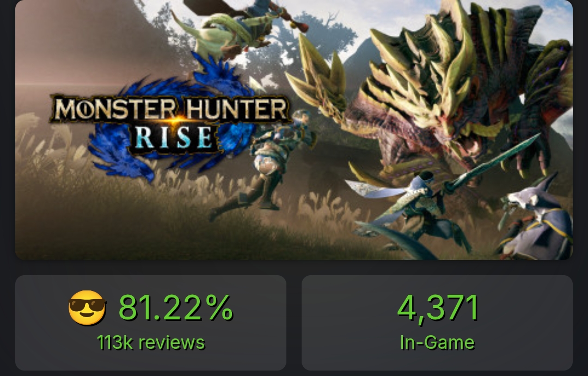Viewport: 588px width, 376px height.
Task: Click the RISE text in the logo
Action: (x=174, y=138)
